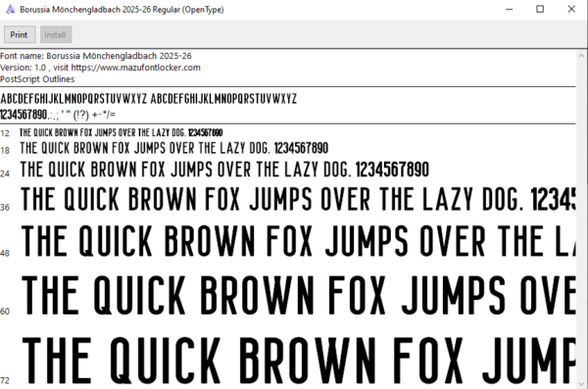Click the Version line with mazufontlocker URL

point(100,68)
